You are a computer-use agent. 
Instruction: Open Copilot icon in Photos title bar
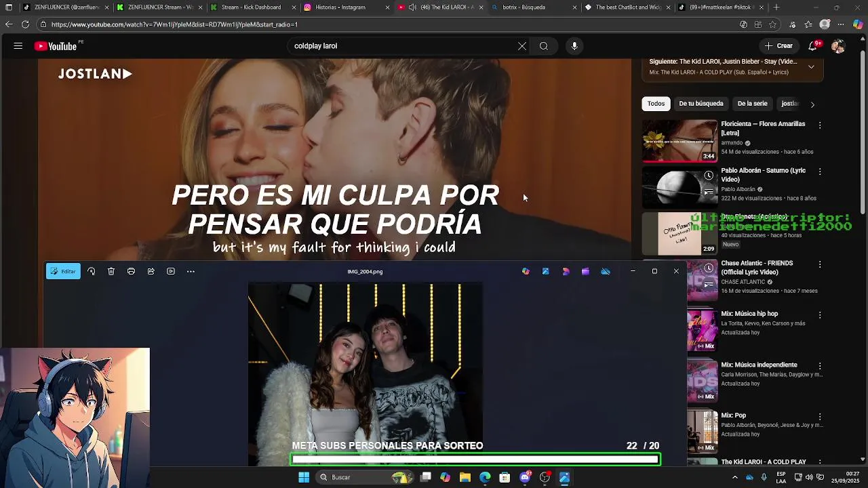click(x=526, y=271)
